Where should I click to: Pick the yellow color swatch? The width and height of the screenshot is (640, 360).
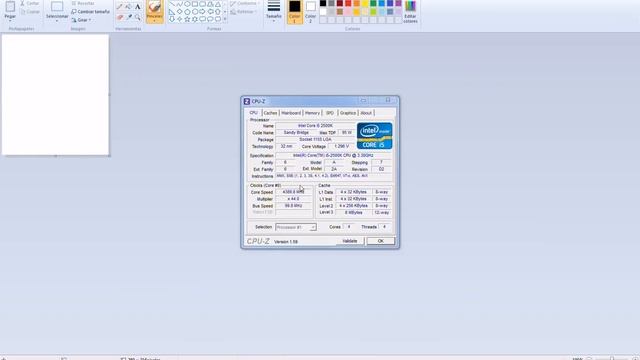tap(364, 3)
